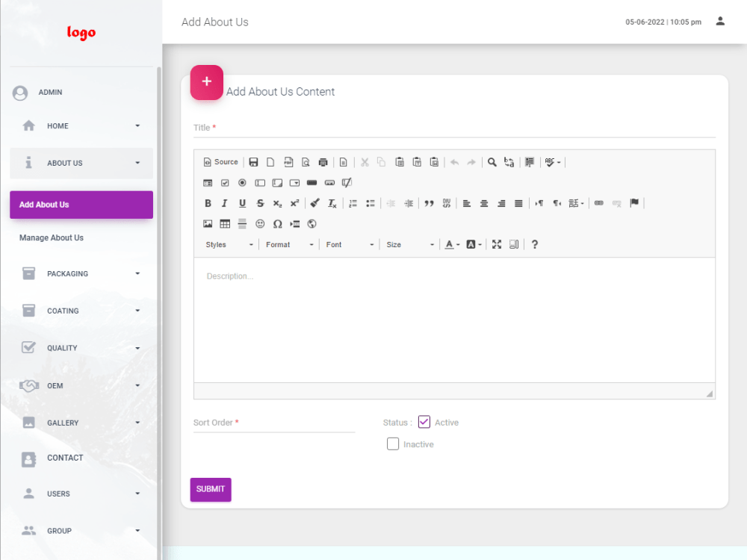Viewport: 747px width, 560px height.
Task: Maximize the editor
Action: (x=497, y=244)
